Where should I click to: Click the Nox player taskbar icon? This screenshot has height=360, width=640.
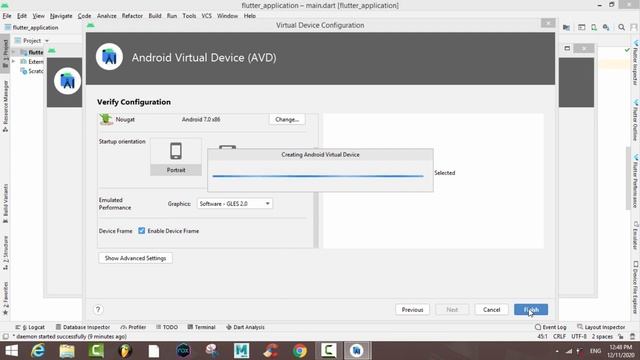[x=183, y=351]
